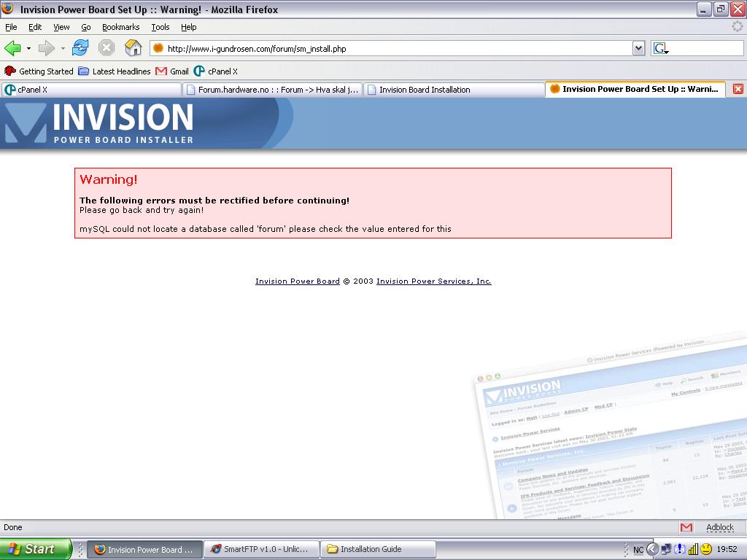The image size is (747, 560).
Task: Click the signal bars tray icon
Action: (693, 550)
